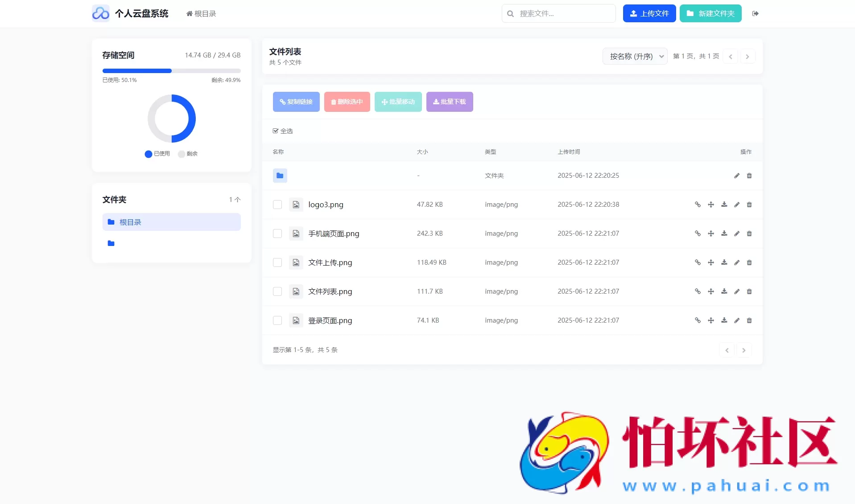Select 根目录 in the folder sidebar
855x504 pixels.
pyautogui.click(x=171, y=222)
